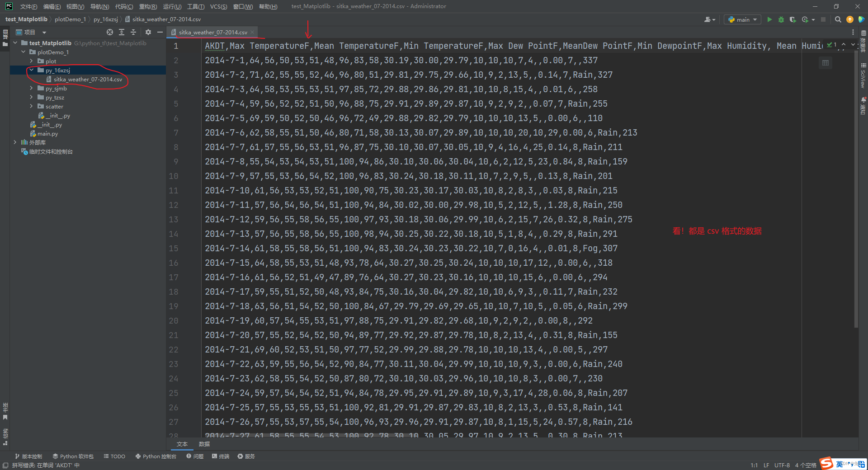868x470 pixels.
Task: Collapse the test_Matplotlib root folder
Action: click(x=15, y=43)
